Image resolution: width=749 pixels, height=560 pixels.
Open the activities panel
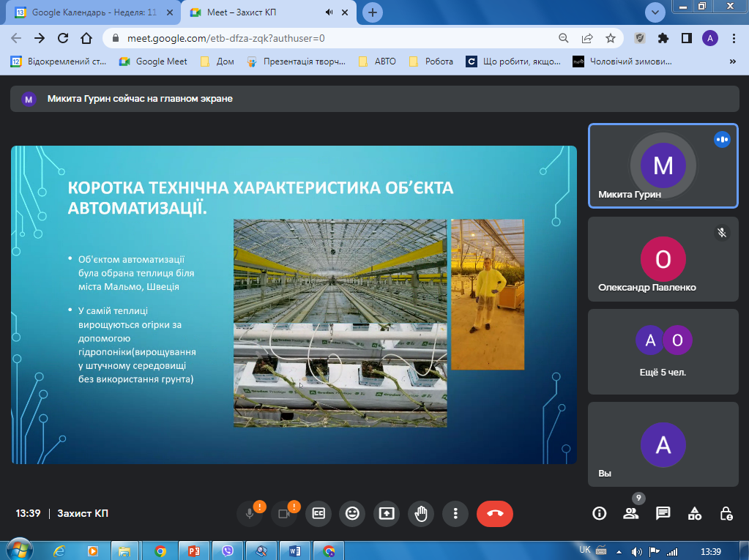695,513
